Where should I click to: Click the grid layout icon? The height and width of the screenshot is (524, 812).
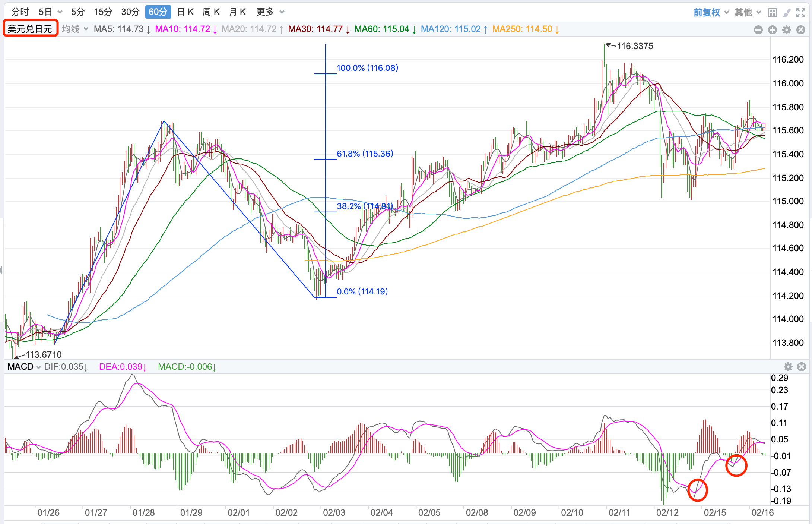click(x=773, y=13)
